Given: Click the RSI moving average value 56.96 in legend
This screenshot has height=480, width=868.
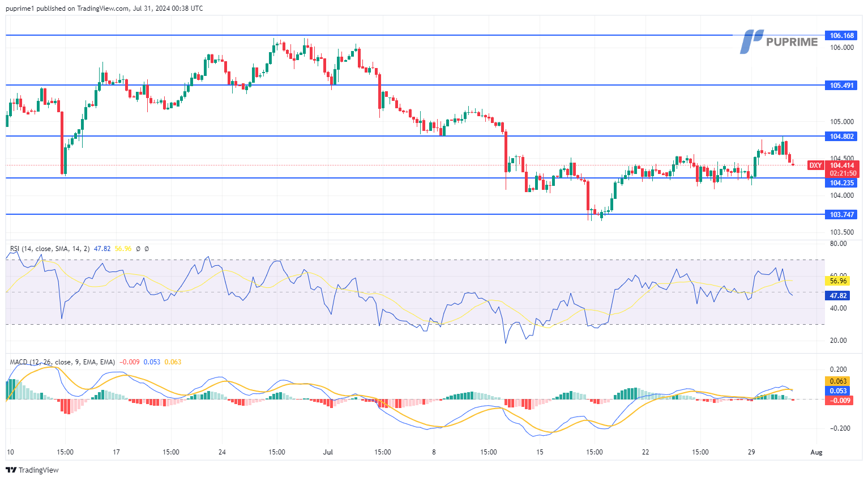Looking at the screenshot, I should point(123,249).
